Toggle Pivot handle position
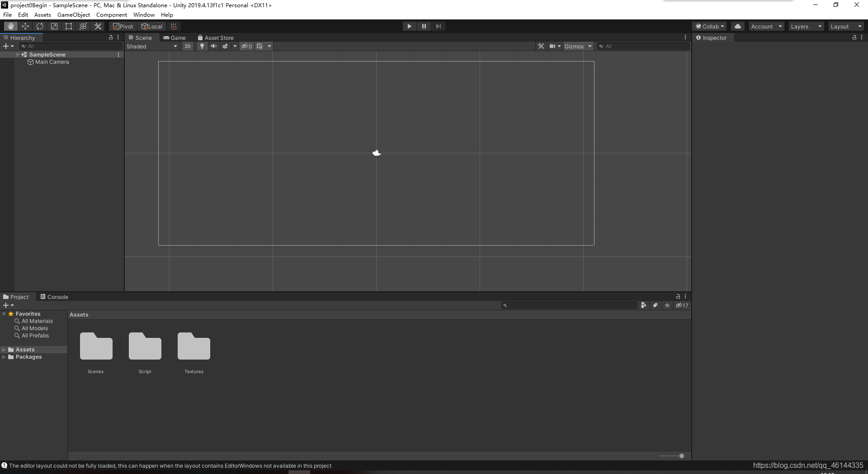The width and height of the screenshot is (868, 474). [123, 26]
